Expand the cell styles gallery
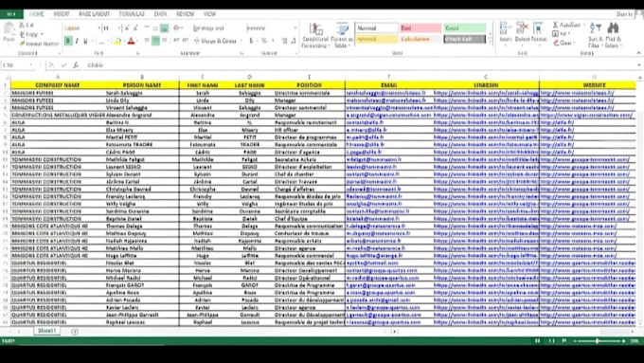 [490, 42]
